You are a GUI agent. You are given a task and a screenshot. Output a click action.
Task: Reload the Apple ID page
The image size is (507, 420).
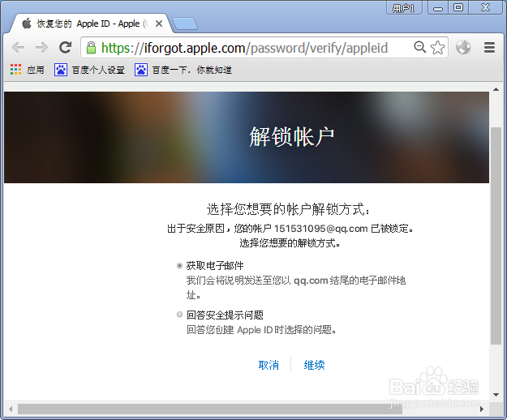tap(66, 48)
